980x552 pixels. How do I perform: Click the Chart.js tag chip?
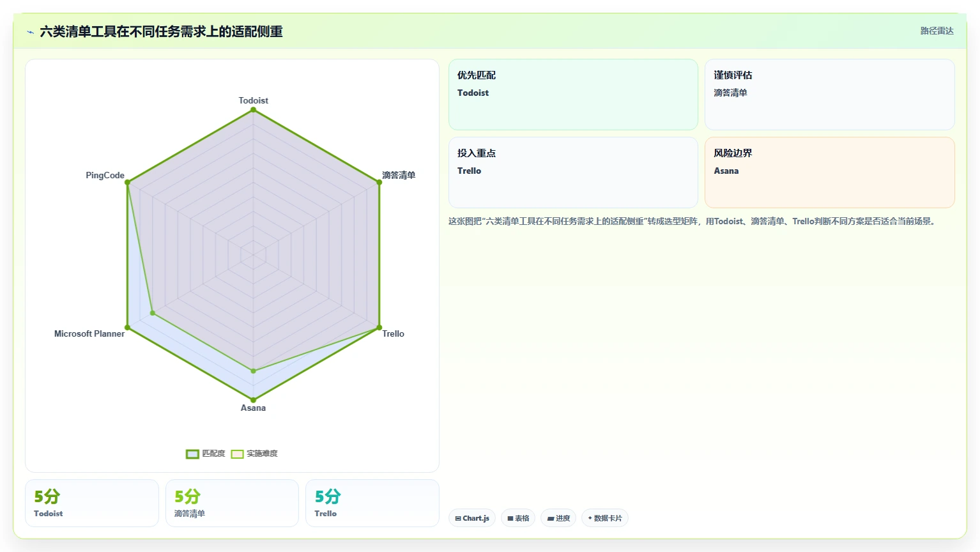[472, 518]
